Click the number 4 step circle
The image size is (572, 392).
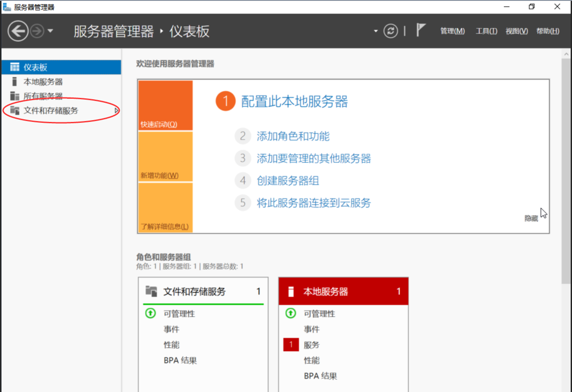point(243,181)
